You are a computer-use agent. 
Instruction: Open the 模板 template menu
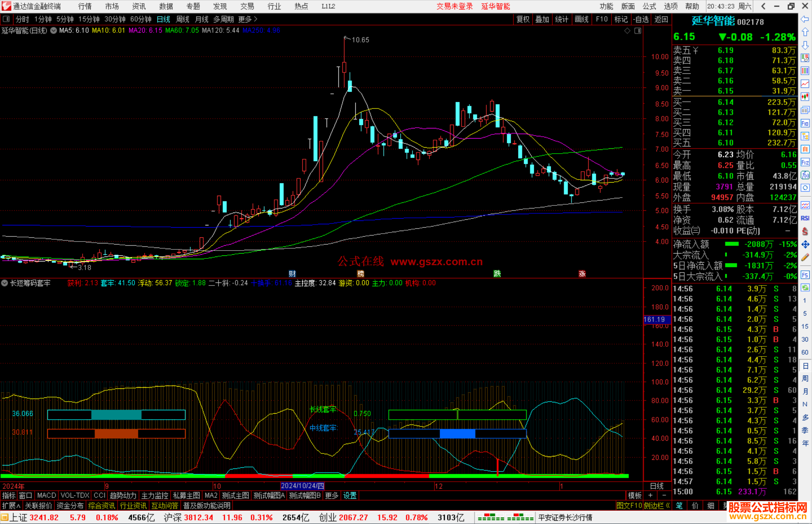click(x=635, y=495)
